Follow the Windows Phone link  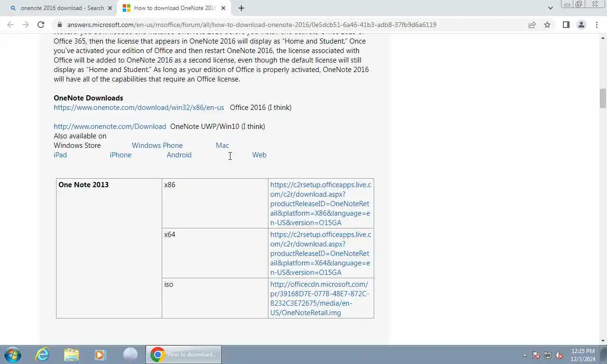point(157,146)
